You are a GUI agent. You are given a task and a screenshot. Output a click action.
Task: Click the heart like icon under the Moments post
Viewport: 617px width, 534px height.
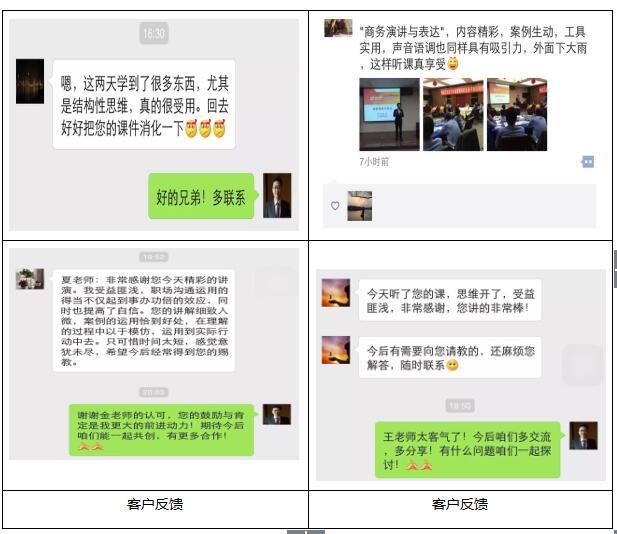(335, 206)
